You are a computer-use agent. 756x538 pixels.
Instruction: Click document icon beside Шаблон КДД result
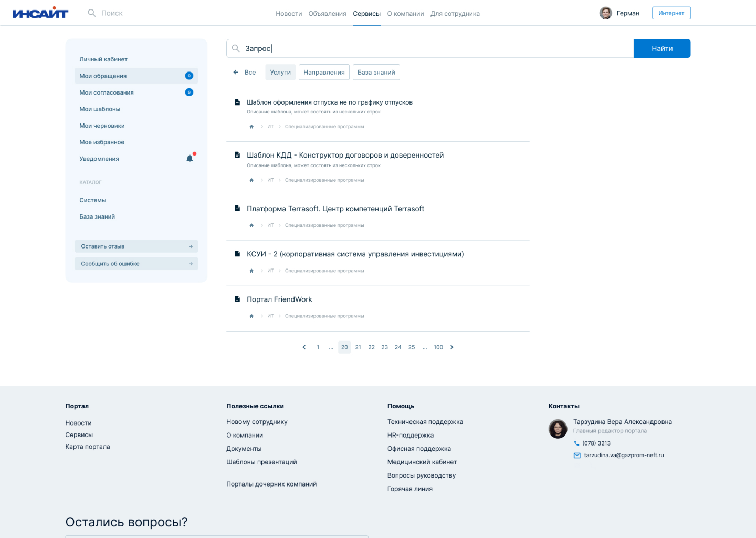tap(237, 155)
